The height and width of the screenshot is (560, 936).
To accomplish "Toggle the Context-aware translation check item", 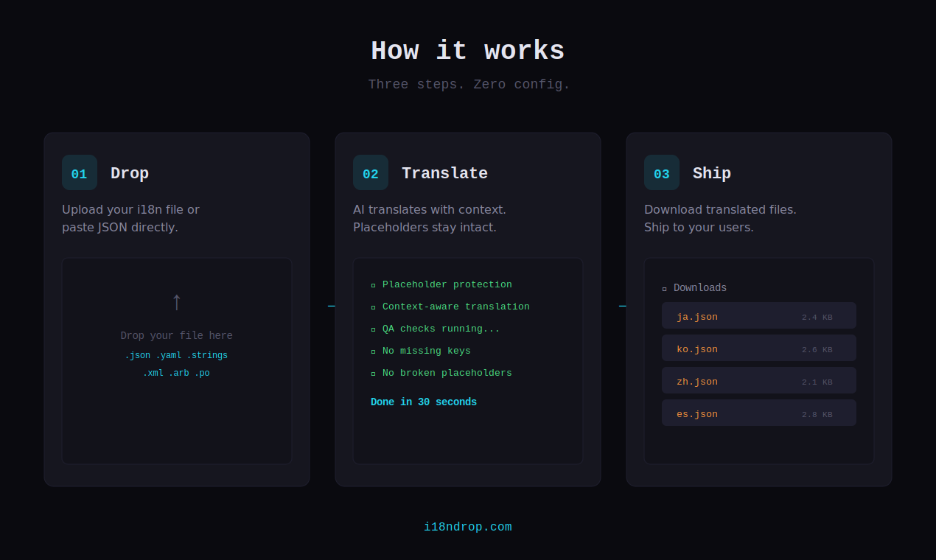I will [x=455, y=307].
